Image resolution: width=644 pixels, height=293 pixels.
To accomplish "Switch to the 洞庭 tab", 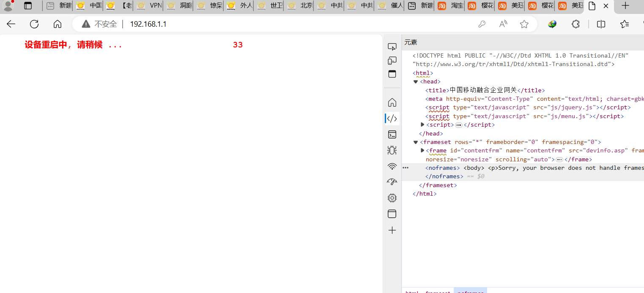I will [179, 6].
